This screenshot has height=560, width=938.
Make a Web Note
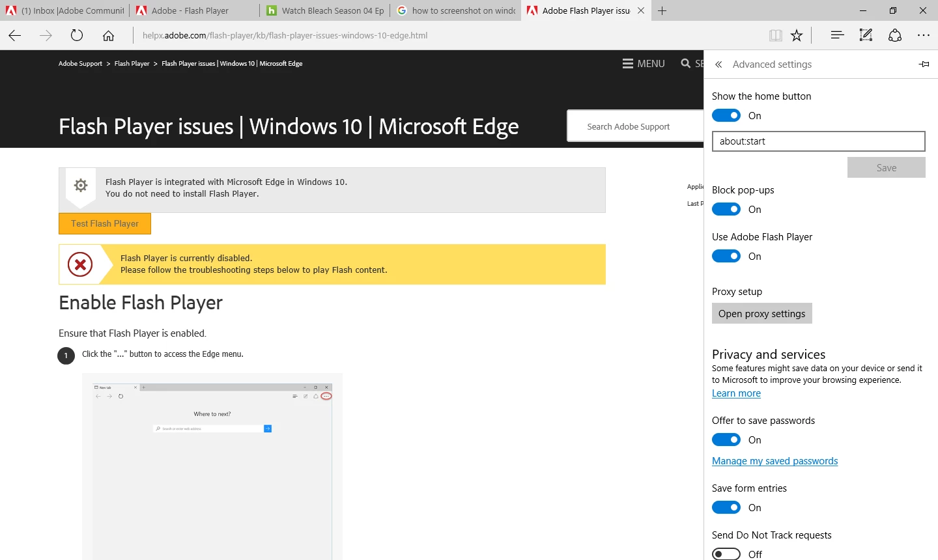(866, 35)
